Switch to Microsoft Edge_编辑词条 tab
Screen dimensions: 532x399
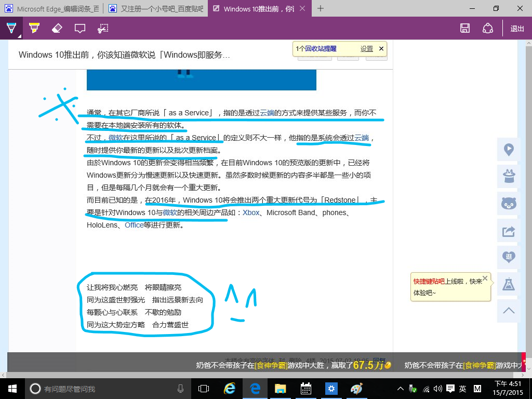(51, 8)
